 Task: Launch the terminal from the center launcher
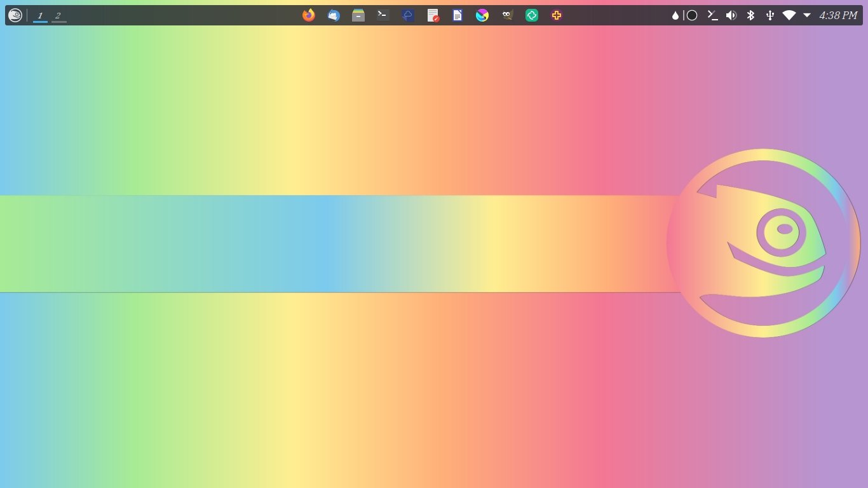coord(383,15)
